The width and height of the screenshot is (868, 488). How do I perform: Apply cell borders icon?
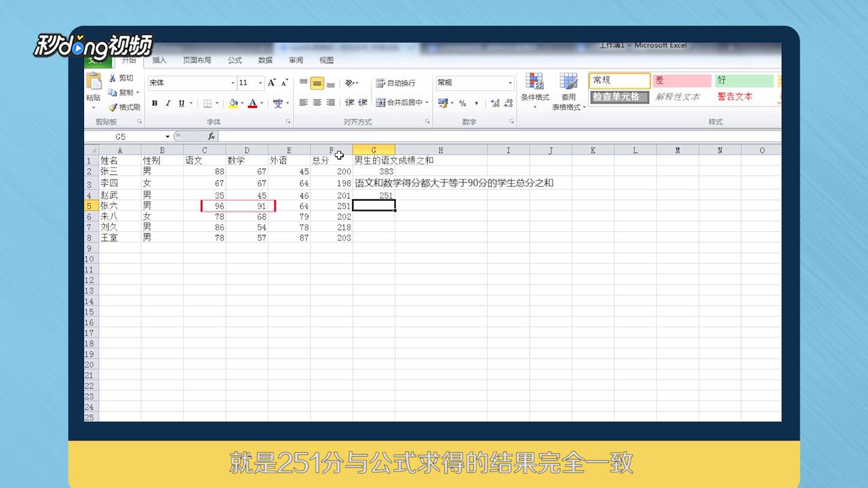click(207, 103)
